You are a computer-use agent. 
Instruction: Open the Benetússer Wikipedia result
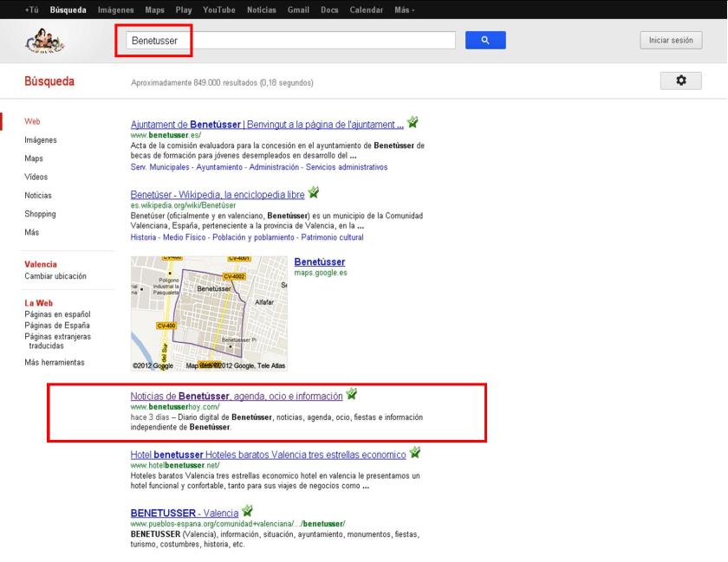(x=214, y=195)
